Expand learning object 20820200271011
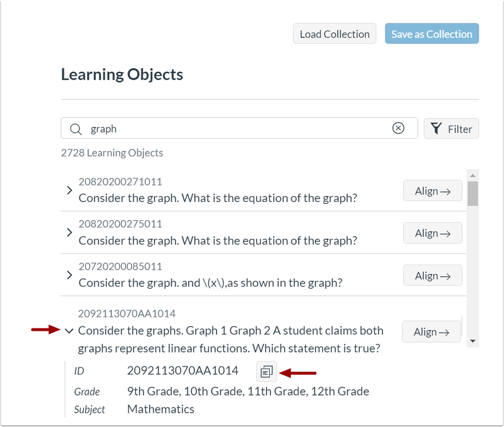Viewport: 504px width, 427px height. pos(70,190)
